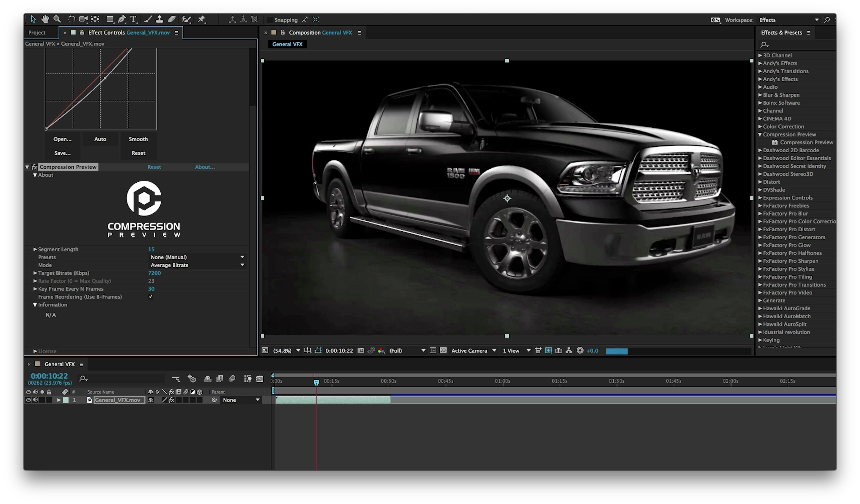The width and height of the screenshot is (860, 504).
Task: Open the composition flowchart icon
Action: (x=569, y=351)
